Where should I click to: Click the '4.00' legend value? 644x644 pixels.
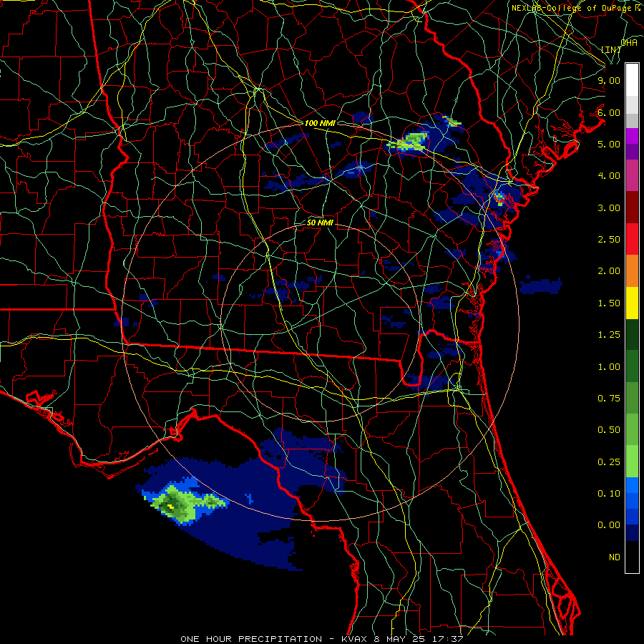tap(609, 175)
